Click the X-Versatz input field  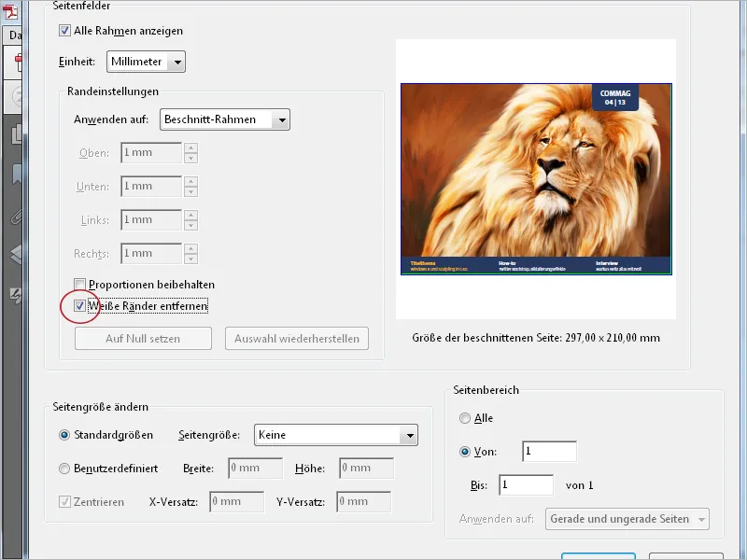coord(237,502)
